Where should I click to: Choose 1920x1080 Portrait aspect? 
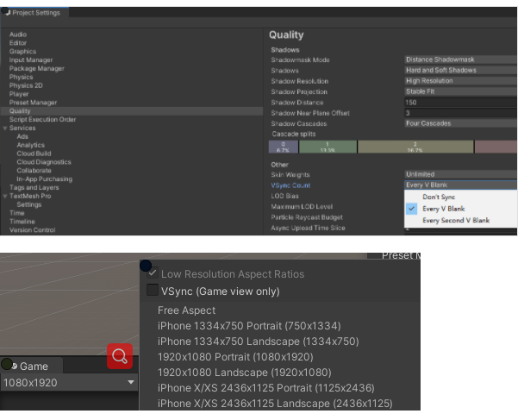(x=235, y=357)
